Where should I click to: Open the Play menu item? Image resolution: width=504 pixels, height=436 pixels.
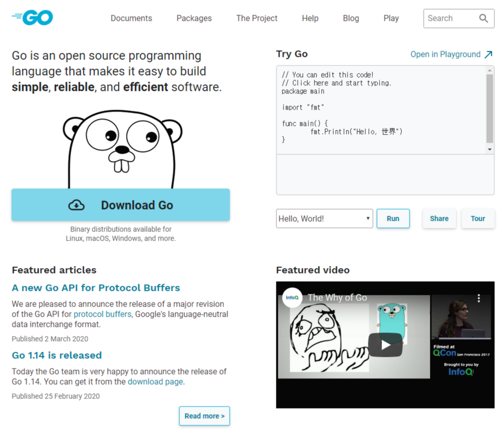(391, 18)
